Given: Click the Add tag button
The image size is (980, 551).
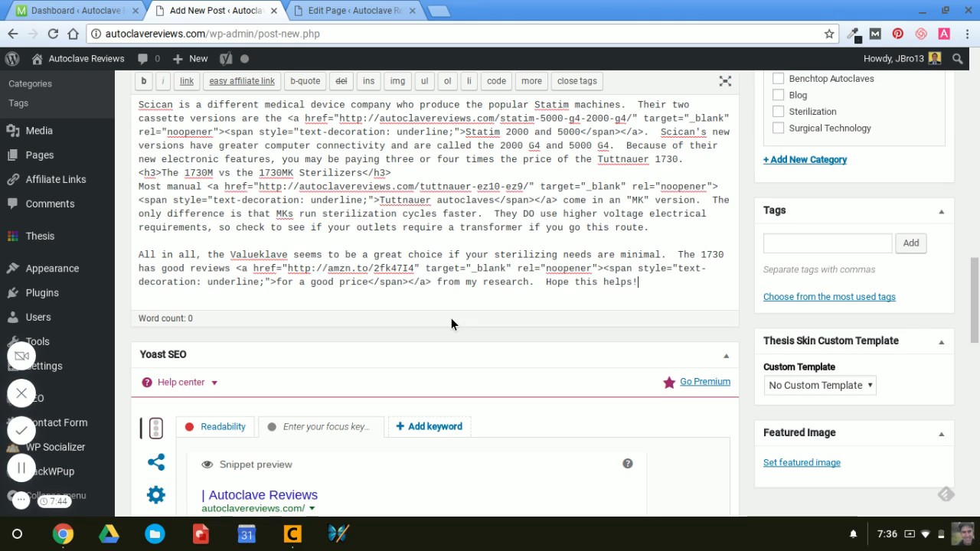Looking at the screenshot, I should (x=910, y=243).
